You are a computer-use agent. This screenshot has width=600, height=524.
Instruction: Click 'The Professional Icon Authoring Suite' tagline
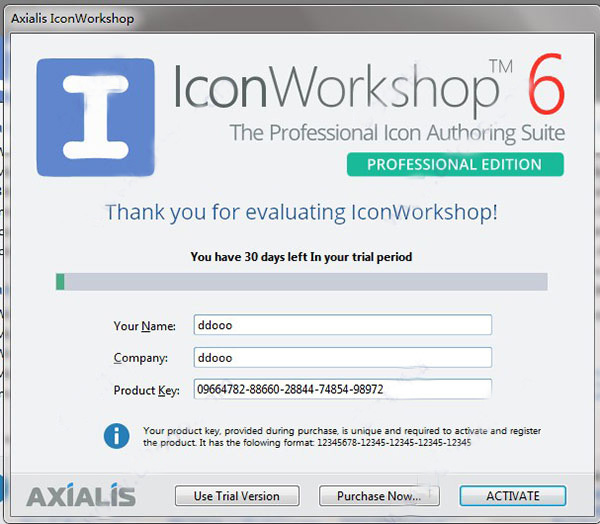[397, 133]
